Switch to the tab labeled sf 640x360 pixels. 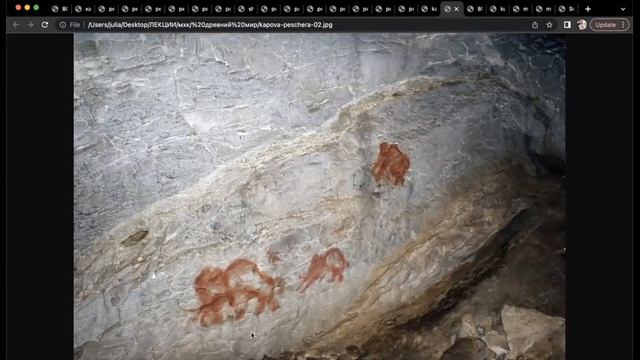click(246, 9)
